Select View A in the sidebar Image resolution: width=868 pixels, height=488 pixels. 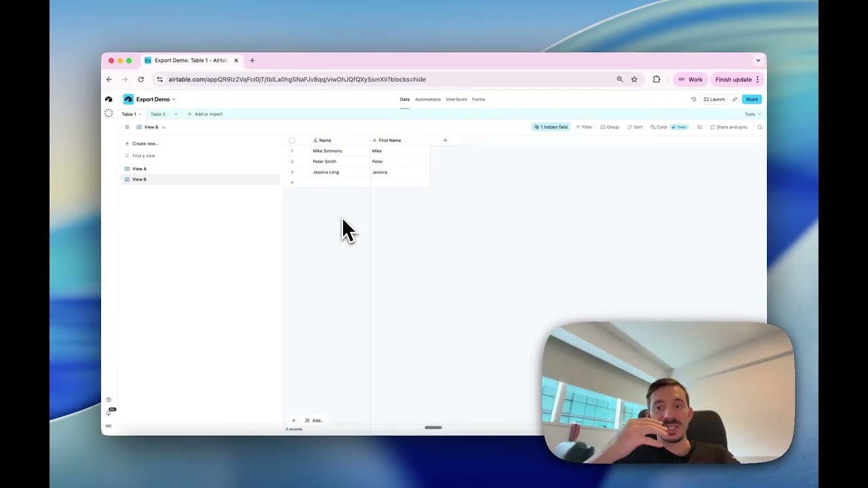(199, 169)
